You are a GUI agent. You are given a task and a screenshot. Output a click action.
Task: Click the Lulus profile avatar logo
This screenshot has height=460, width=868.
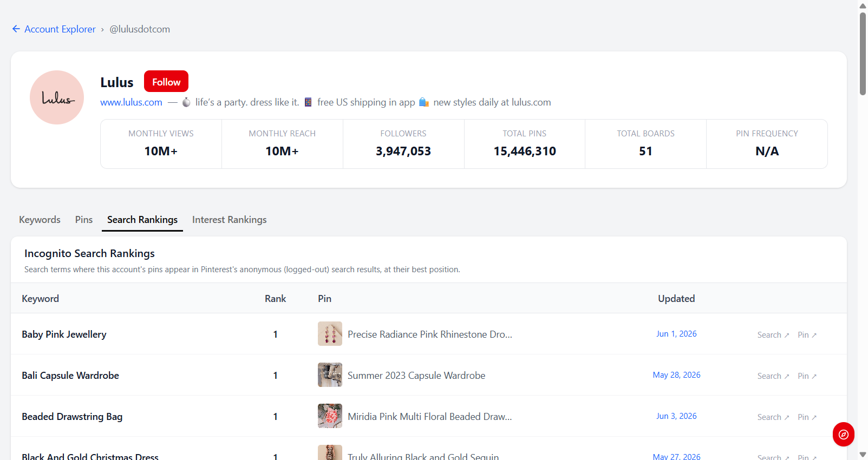[x=57, y=97]
